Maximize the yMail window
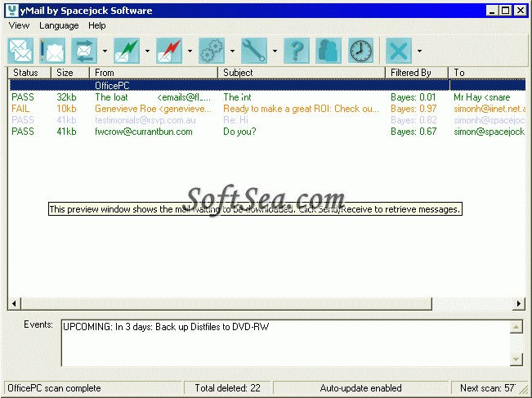The width and height of the screenshot is (532, 398). click(x=505, y=11)
